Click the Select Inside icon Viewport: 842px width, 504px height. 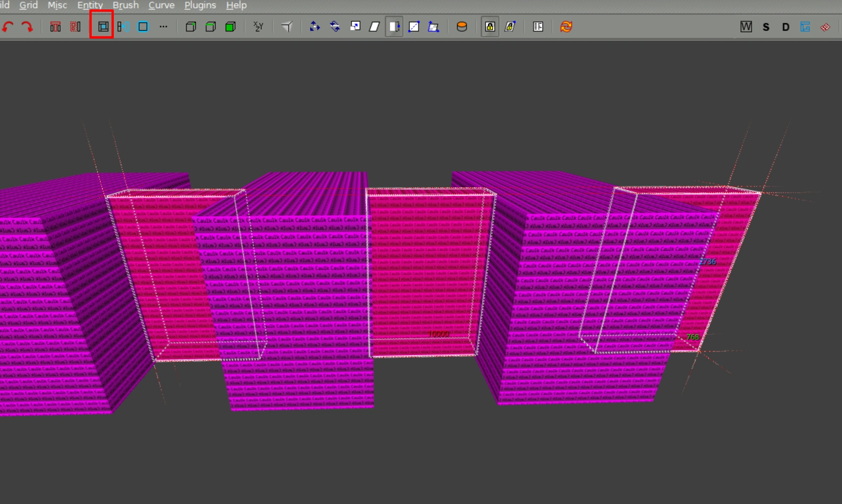75,27
